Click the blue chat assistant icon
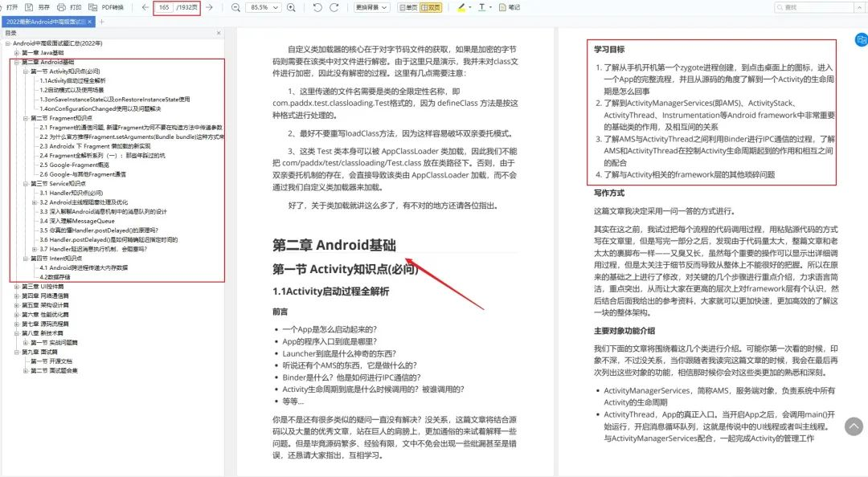Screen dimensions: 868x477 pos(861,39)
